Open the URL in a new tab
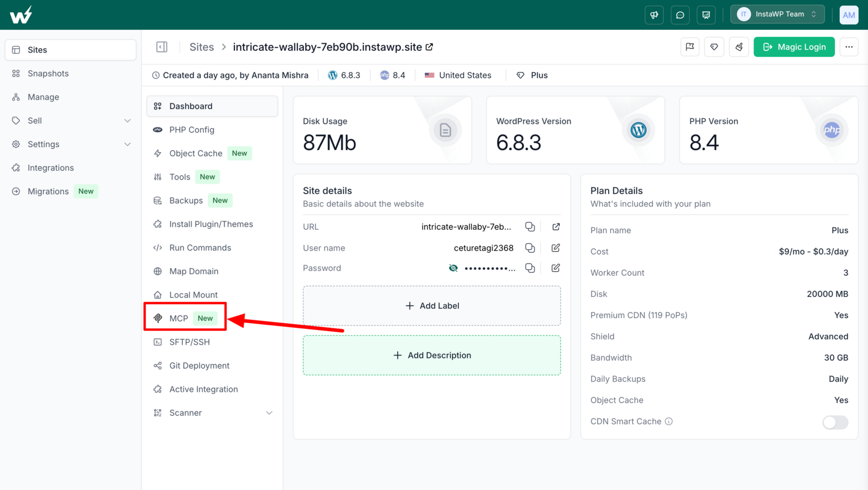The height and width of the screenshot is (490, 868). tap(556, 227)
